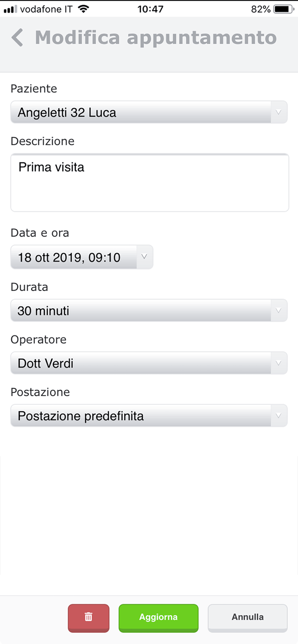The height and width of the screenshot is (644, 298).
Task: Expand the Postazione dropdown
Action: click(x=279, y=416)
